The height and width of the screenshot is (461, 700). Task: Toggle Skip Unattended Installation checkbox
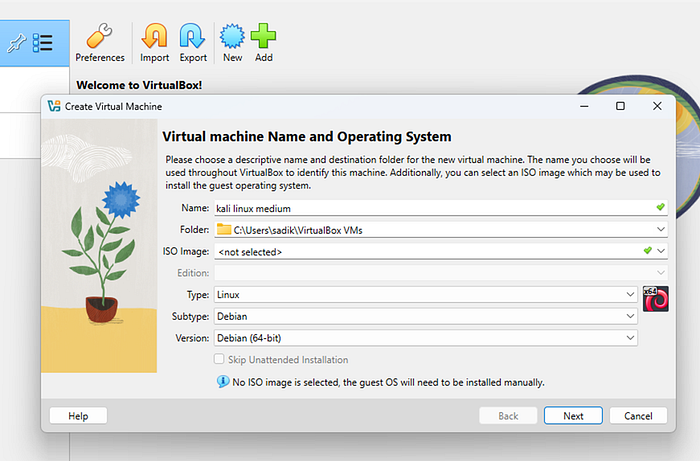pos(219,359)
